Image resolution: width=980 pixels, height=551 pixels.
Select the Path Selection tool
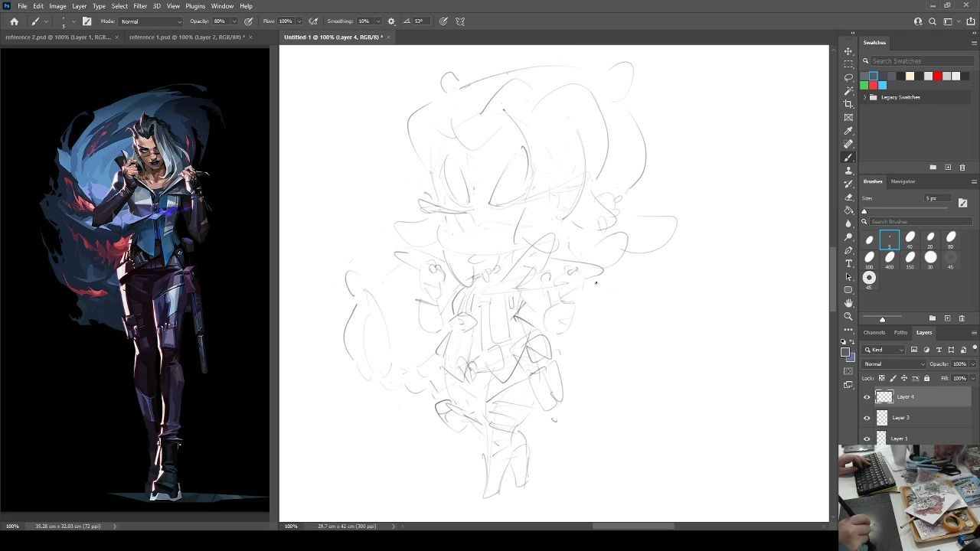pos(848,276)
